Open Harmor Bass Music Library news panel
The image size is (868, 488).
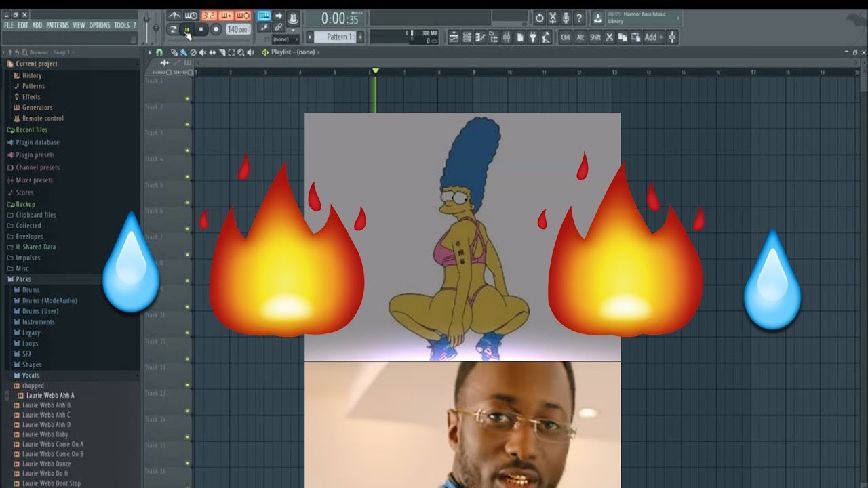click(644, 18)
